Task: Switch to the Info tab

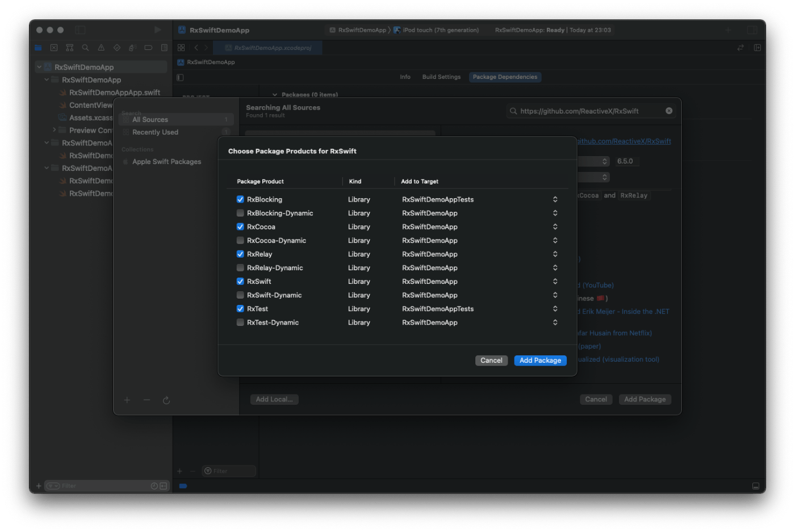Action: click(405, 77)
